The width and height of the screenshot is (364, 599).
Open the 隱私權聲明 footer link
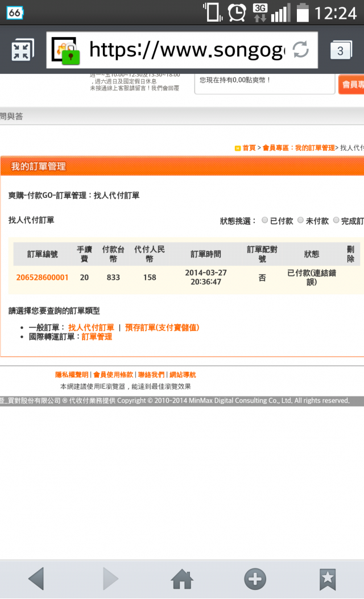click(72, 375)
